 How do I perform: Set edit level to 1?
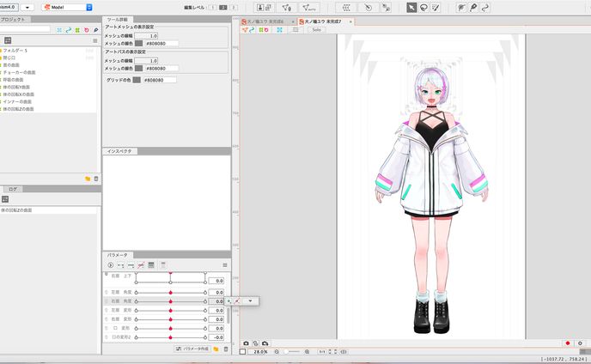coord(212,7)
